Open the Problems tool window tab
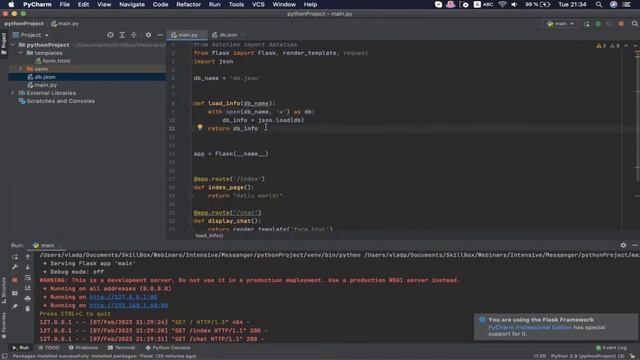 [x=83, y=348]
